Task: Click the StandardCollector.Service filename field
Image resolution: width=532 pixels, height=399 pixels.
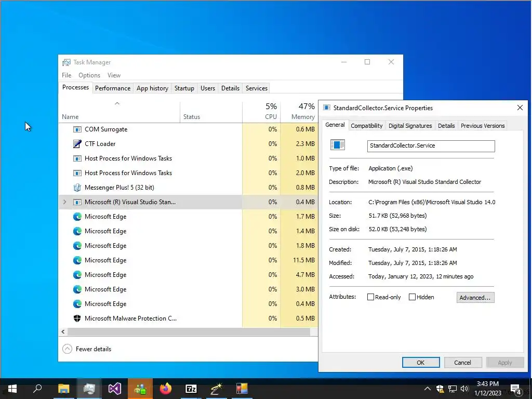Action: pos(431,146)
